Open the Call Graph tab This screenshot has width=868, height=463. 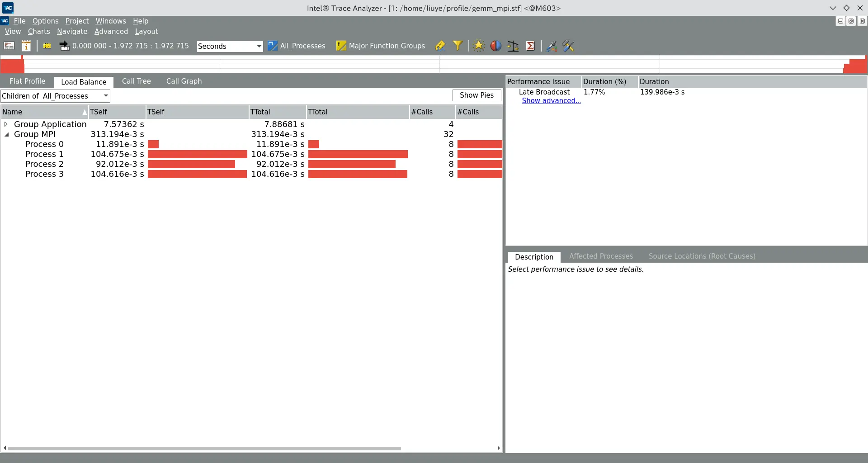pos(184,81)
